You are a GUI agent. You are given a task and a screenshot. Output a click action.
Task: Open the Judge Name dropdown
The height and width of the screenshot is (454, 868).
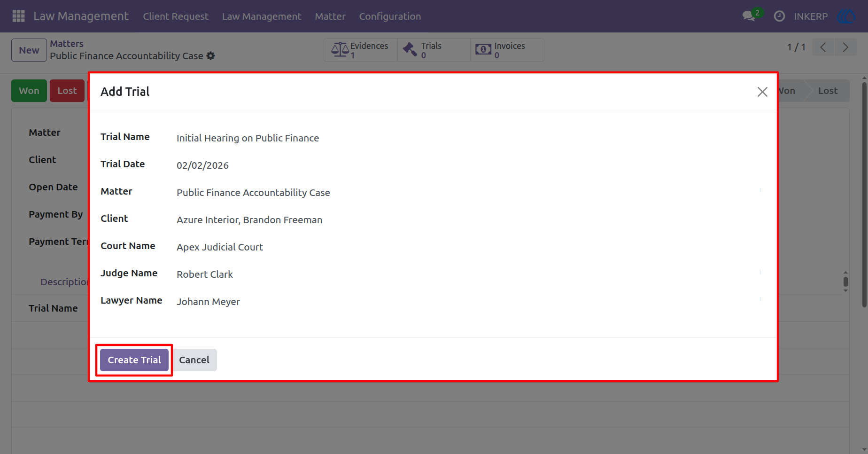pyautogui.click(x=469, y=274)
